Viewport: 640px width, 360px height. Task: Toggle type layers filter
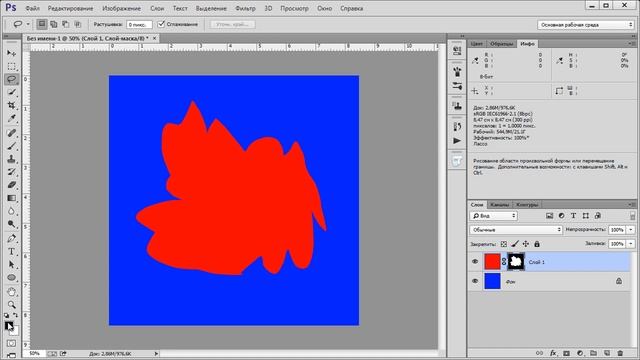[573, 216]
